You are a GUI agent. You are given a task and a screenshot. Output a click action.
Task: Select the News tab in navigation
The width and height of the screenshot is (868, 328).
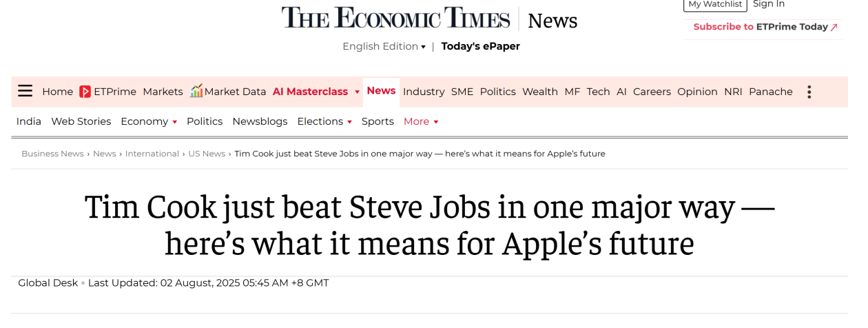pos(381,91)
